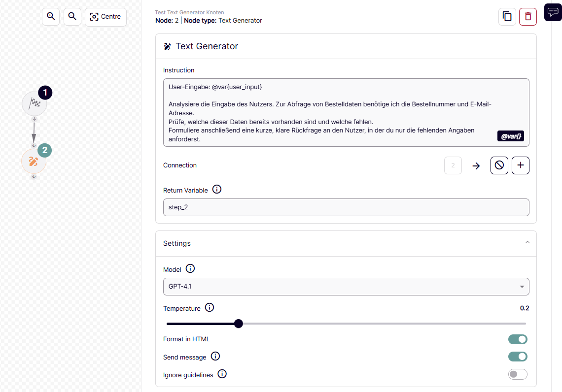Add a new connection with plus icon

tap(521, 165)
